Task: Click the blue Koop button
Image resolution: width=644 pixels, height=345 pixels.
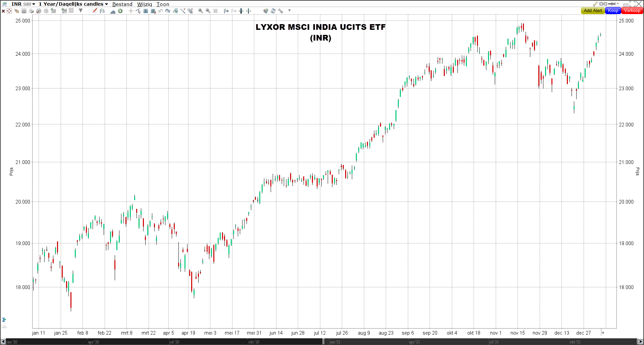Action: (613, 10)
